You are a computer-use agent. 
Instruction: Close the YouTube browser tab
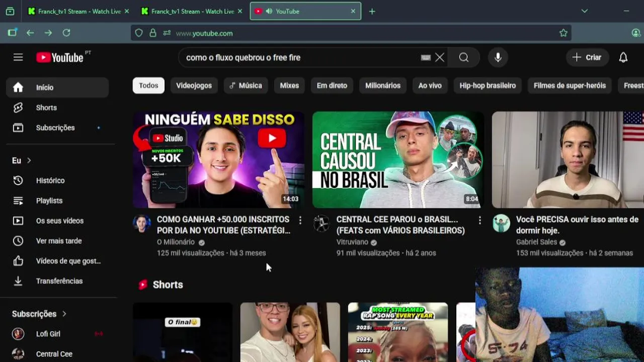click(353, 11)
